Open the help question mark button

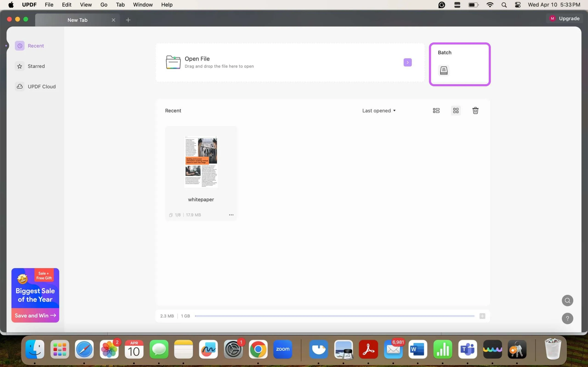click(x=567, y=318)
